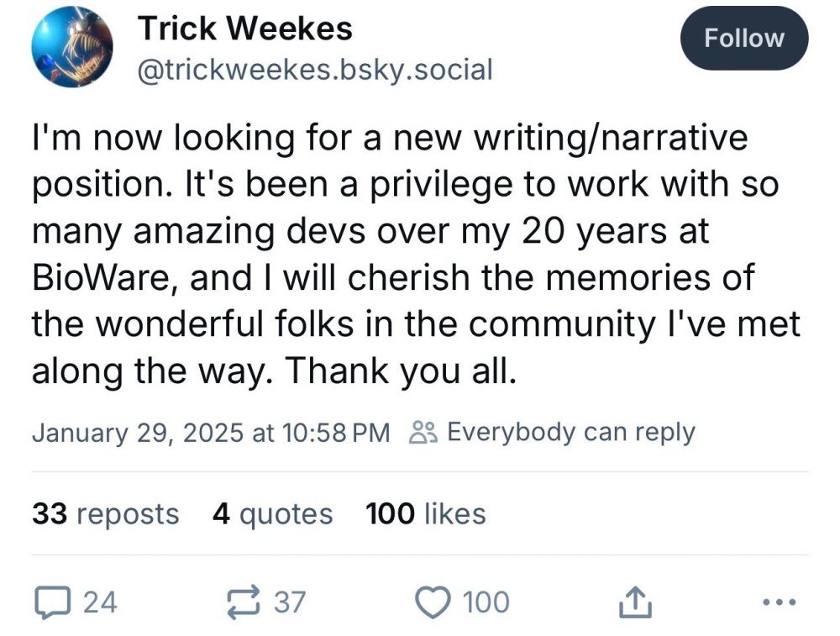Click the 37 repost count number
This screenshot has width=840, height=636.
pos(291,602)
